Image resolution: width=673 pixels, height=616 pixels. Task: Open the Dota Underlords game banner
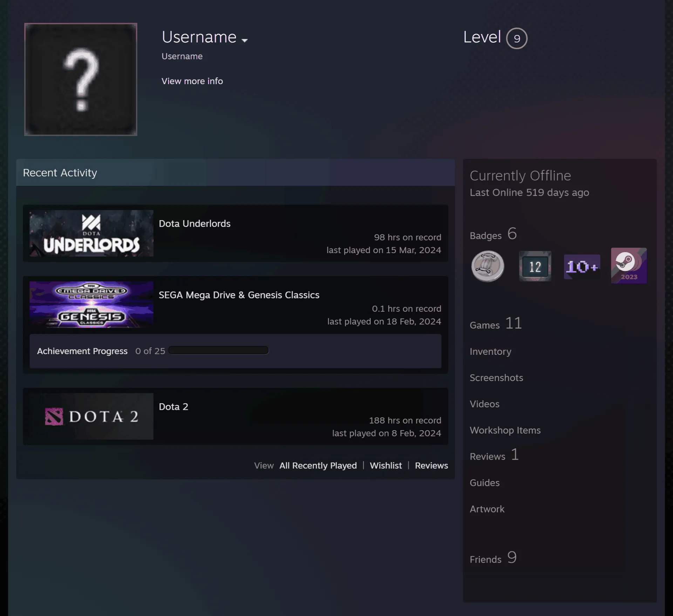click(x=91, y=233)
